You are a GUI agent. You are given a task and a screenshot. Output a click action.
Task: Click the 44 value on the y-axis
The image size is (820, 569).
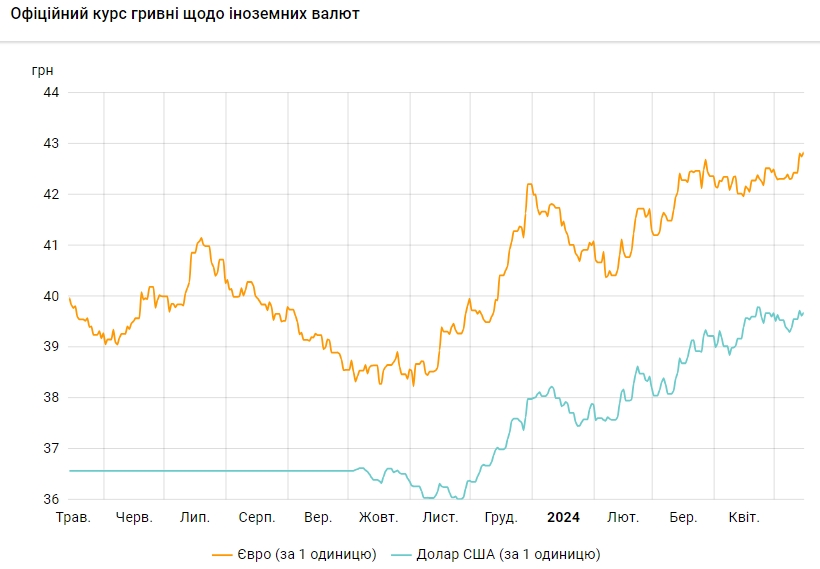(50, 92)
